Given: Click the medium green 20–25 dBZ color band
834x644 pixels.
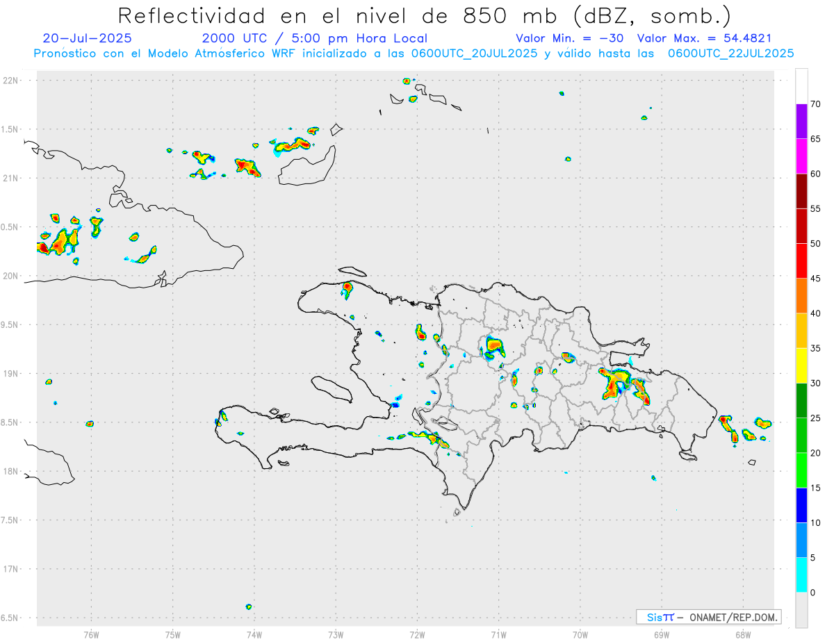Looking at the screenshot, I should [x=801, y=436].
